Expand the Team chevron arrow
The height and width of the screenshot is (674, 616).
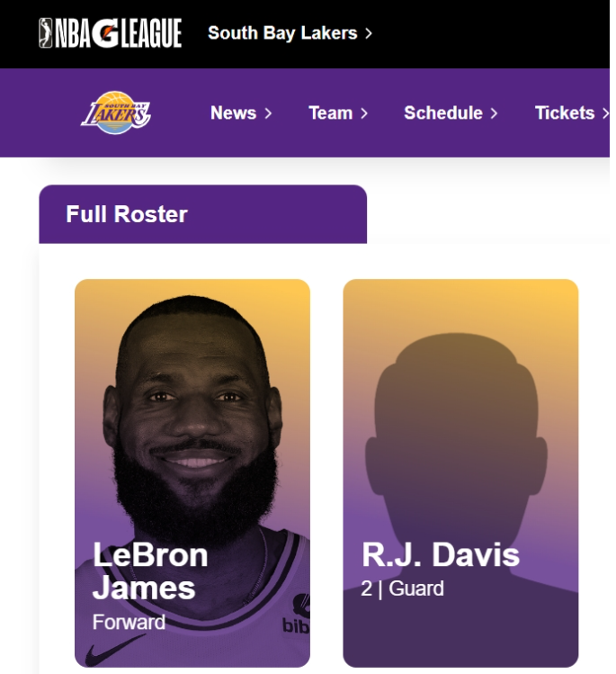coord(364,113)
